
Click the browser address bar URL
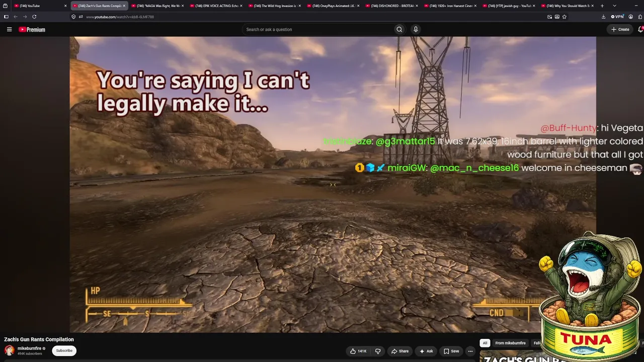point(120,17)
